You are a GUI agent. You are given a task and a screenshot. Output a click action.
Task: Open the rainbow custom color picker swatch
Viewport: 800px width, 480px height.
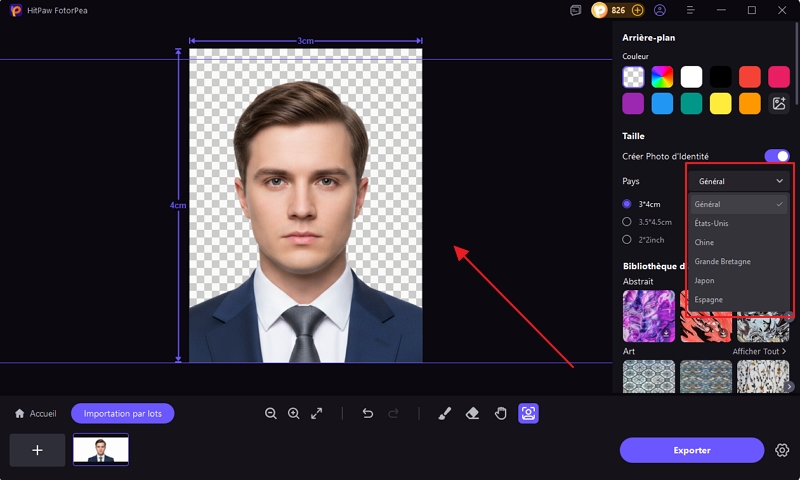[x=662, y=77]
